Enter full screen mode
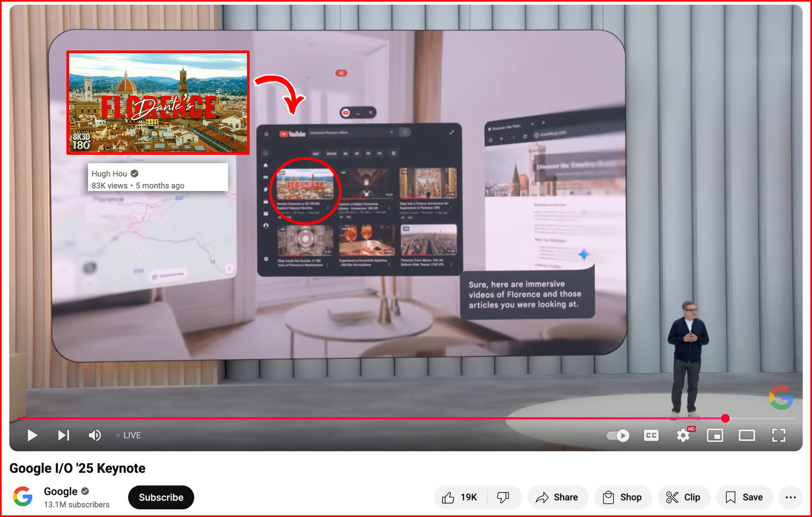 click(x=779, y=435)
